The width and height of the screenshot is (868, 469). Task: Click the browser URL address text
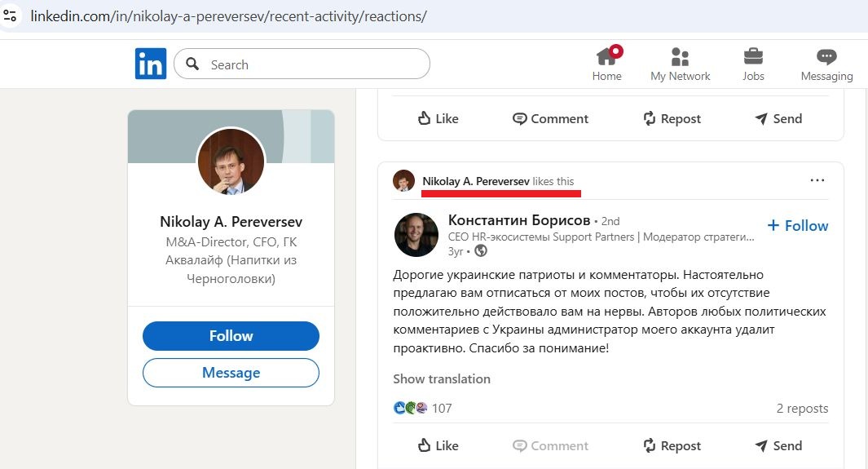tap(229, 16)
